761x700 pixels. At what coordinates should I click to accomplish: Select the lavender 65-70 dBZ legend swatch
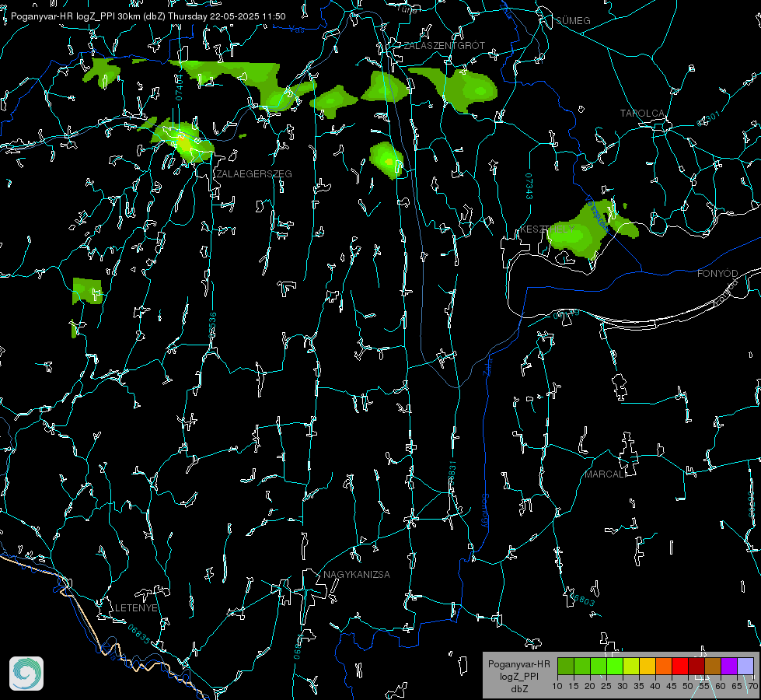[745, 666]
